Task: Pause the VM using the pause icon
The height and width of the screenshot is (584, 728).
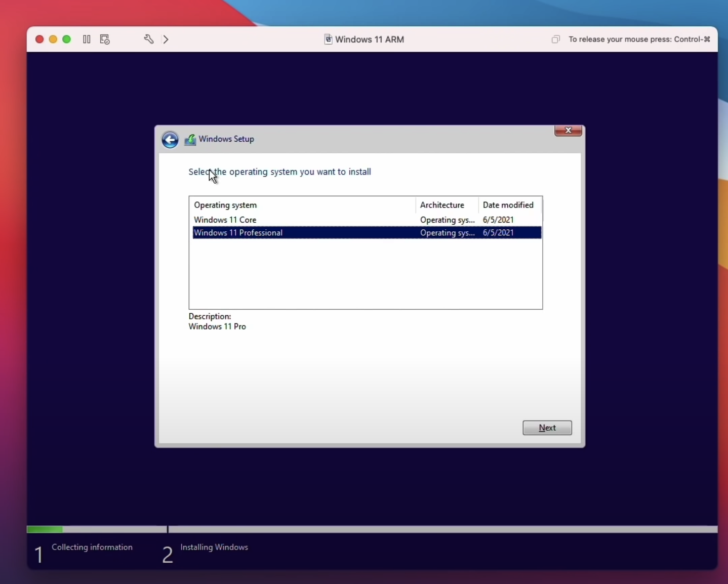Action: (x=87, y=39)
